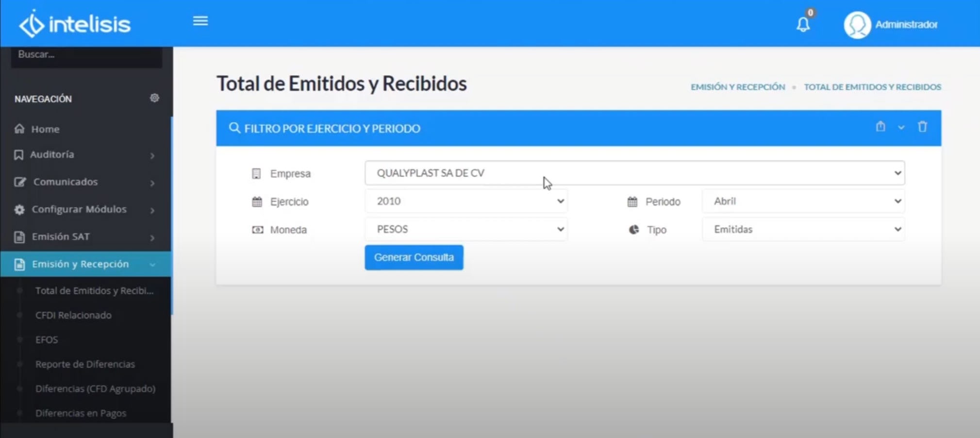The image size is (980, 438).
Task: Click the notifications bell icon
Action: pyautogui.click(x=803, y=24)
